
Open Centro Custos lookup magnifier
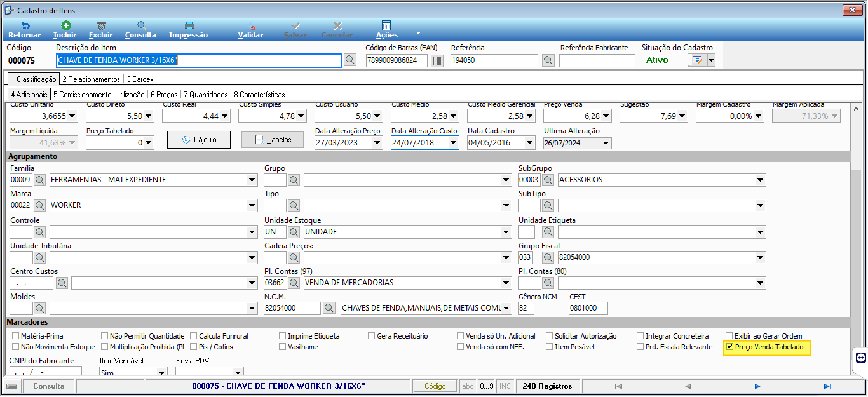62,283
